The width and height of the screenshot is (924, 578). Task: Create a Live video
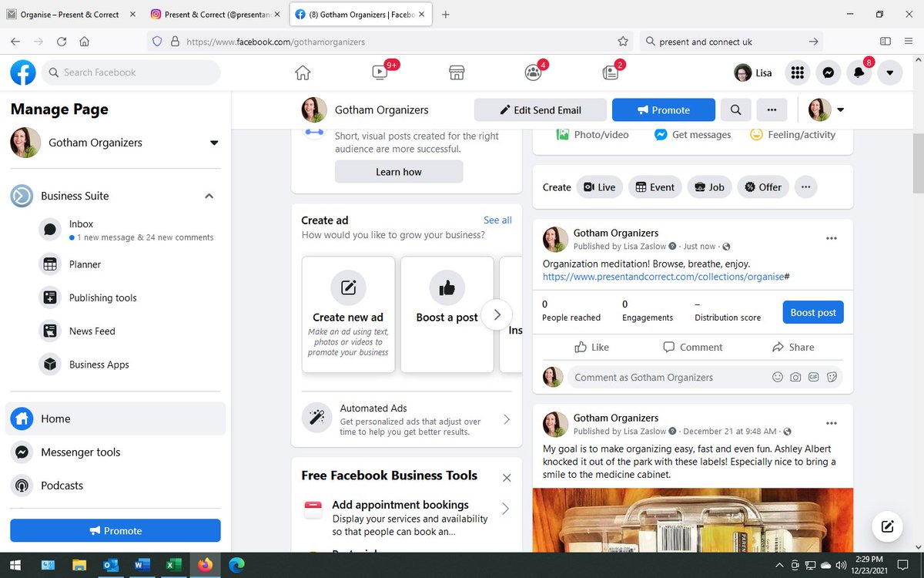tap(599, 187)
